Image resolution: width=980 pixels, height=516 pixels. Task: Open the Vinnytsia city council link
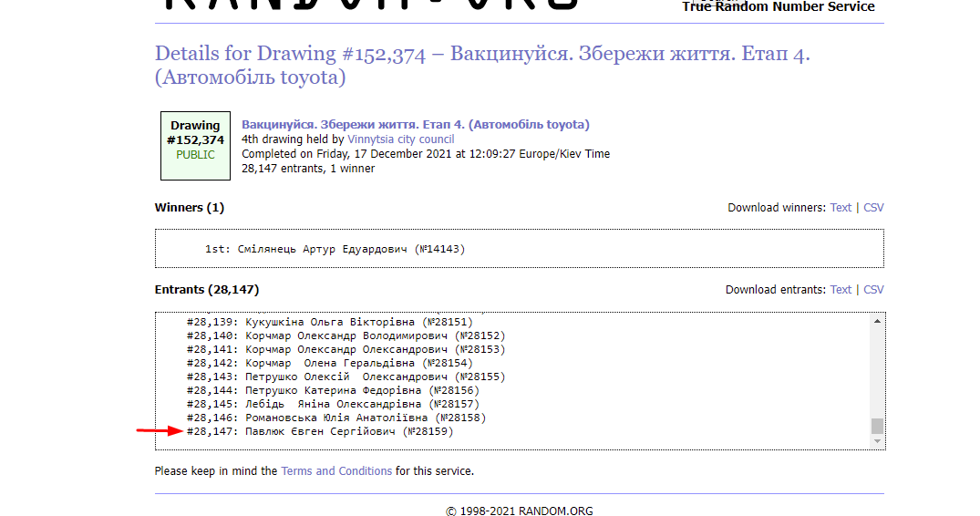tap(400, 139)
